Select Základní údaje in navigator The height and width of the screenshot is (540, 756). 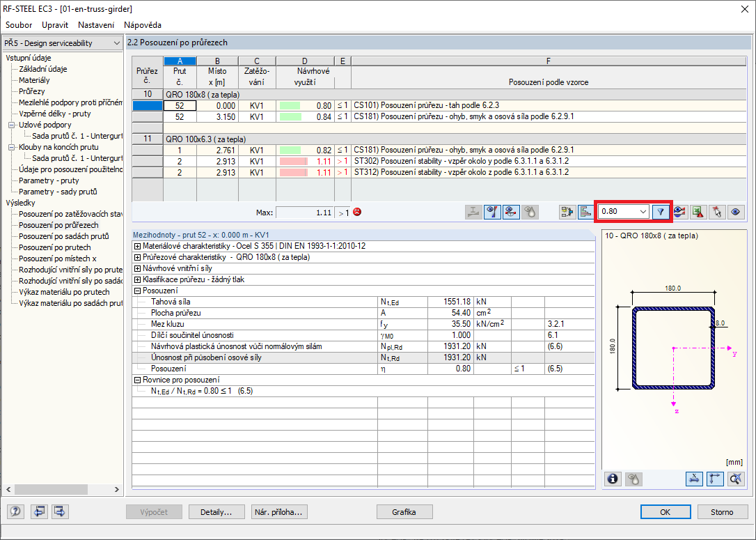click(43, 69)
